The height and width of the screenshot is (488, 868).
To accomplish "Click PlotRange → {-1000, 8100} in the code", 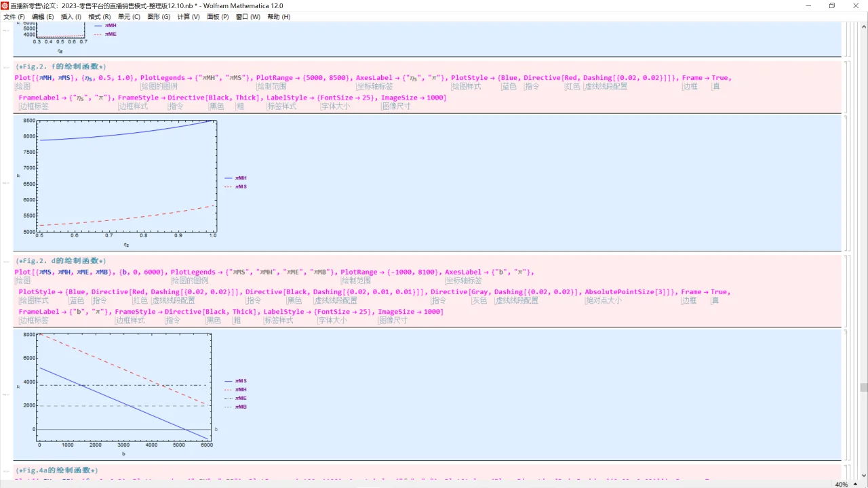I will [x=390, y=272].
